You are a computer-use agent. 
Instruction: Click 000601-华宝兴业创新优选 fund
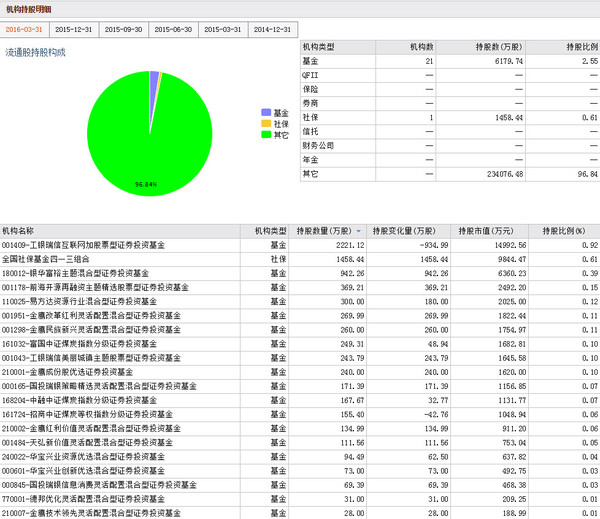tap(83, 471)
